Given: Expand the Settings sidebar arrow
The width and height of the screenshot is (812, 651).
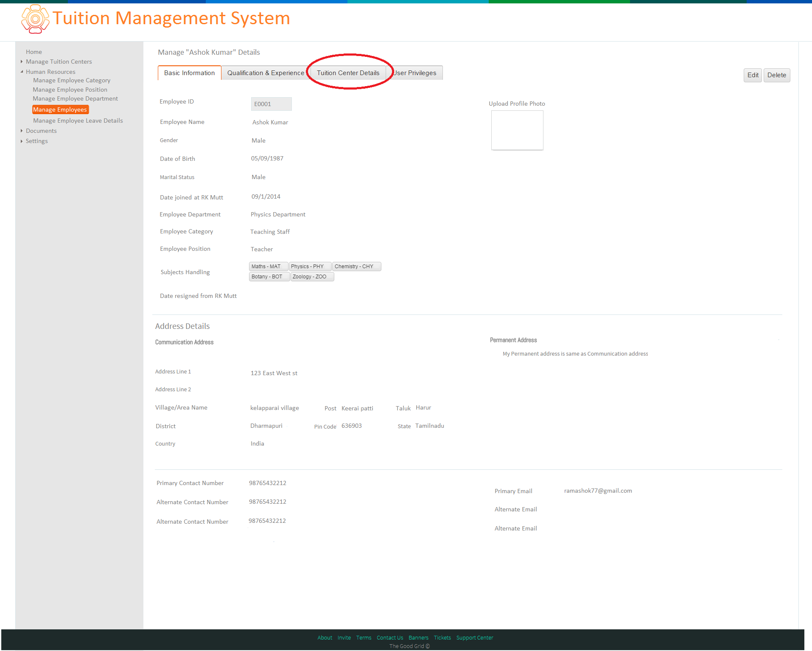Looking at the screenshot, I should pyautogui.click(x=22, y=141).
